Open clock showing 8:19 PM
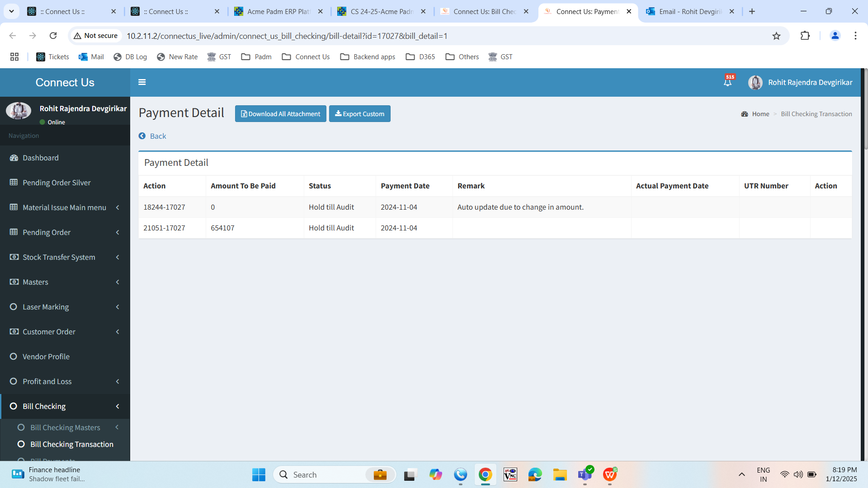This screenshot has height=488, width=868. 841,474
